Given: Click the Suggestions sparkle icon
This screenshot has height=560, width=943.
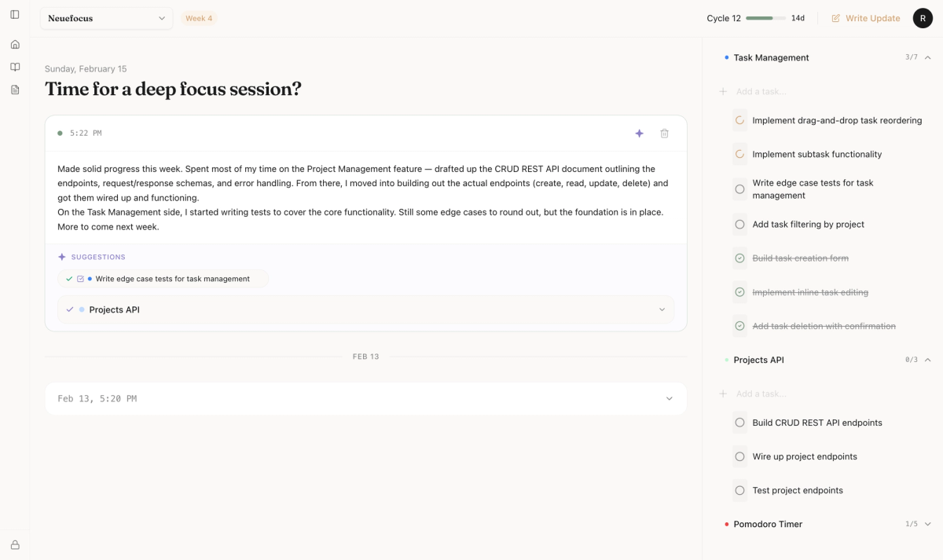Looking at the screenshot, I should click(x=62, y=257).
